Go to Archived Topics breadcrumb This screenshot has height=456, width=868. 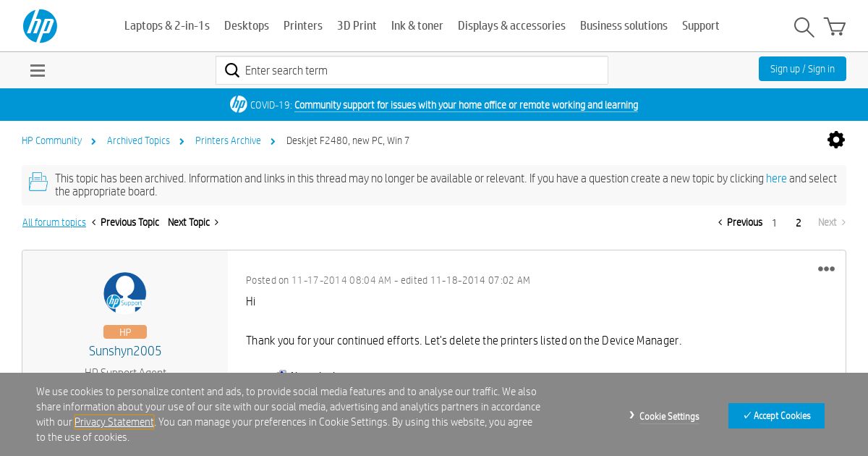click(x=138, y=140)
